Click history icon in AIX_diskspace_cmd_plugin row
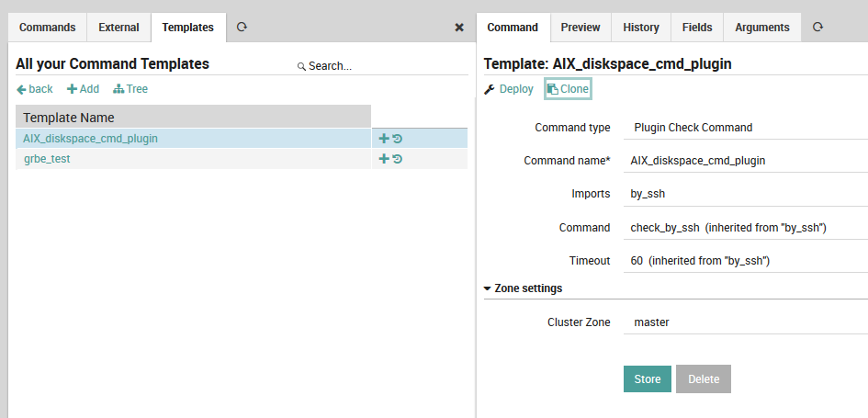This screenshot has height=418, width=868. [398, 139]
